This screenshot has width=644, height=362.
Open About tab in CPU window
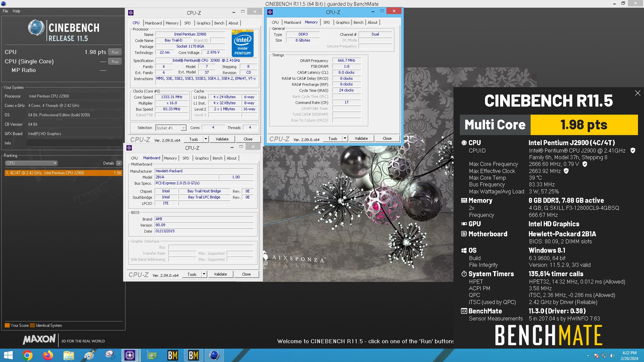pos(233,23)
